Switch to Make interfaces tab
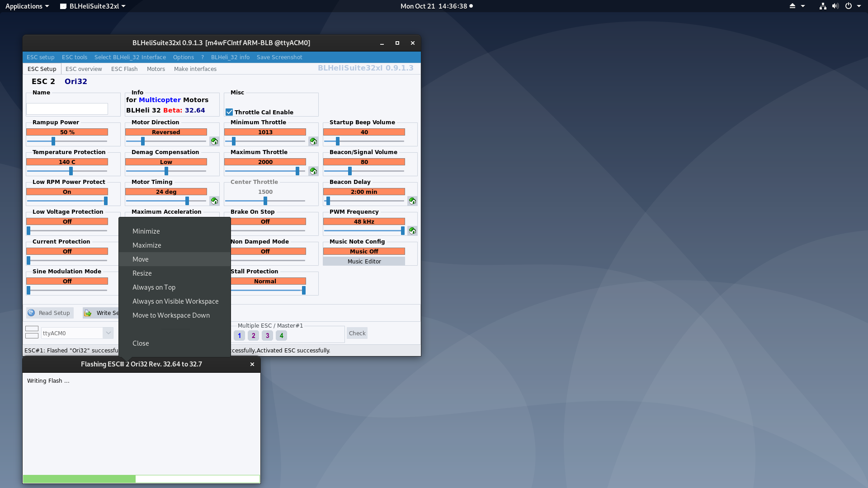This screenshot has height=488, width=868. pyautogui.click(x=195, y=69)
